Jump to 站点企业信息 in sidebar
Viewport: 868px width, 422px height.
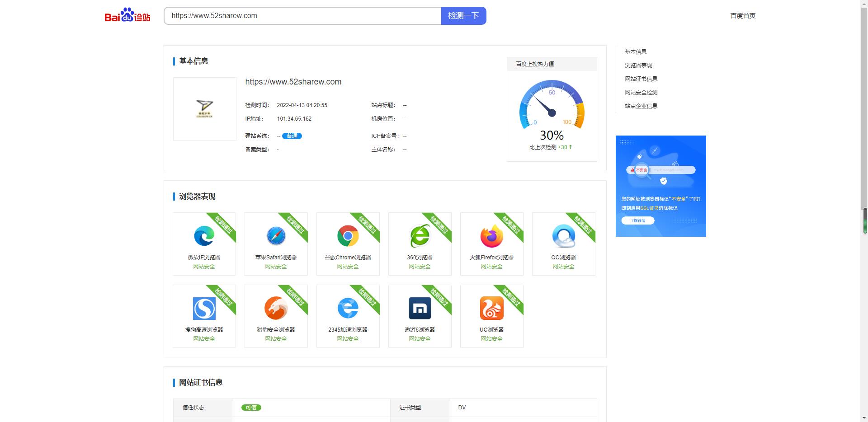pyautogui.click(x=641, y=106)
